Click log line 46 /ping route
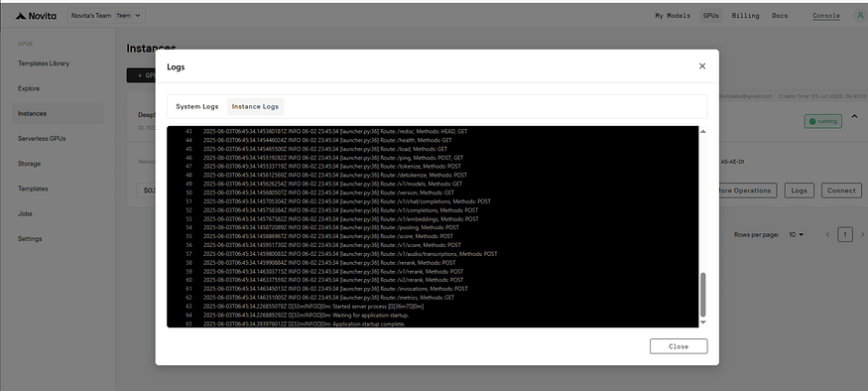The width and height of the screenshot is (868, 391). [x=333, y=158]
